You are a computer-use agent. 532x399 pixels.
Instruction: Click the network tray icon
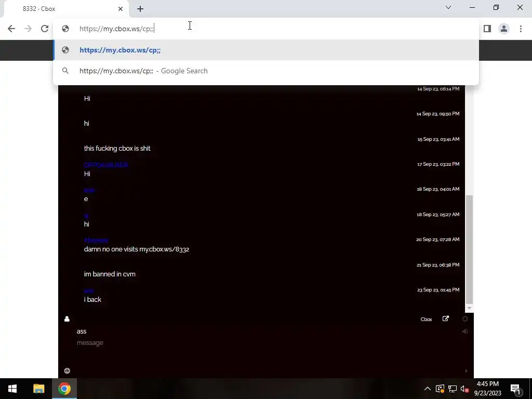(x=453, y=389)
